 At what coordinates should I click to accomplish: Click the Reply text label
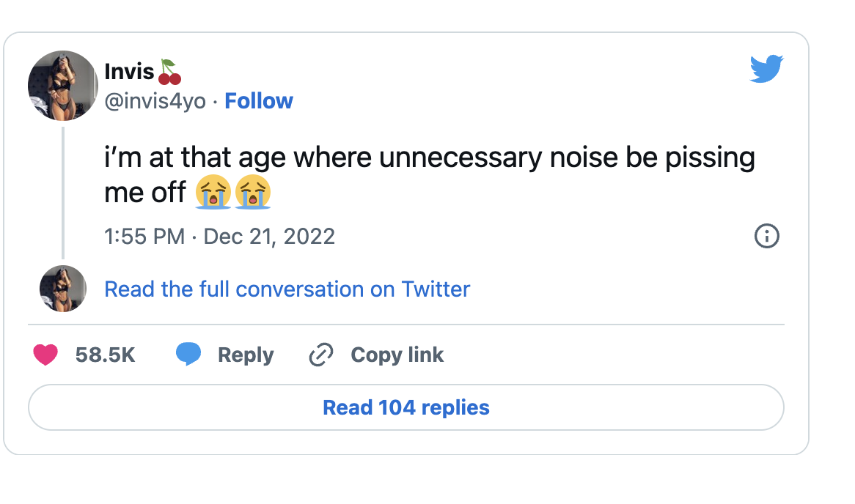point(246,355)
